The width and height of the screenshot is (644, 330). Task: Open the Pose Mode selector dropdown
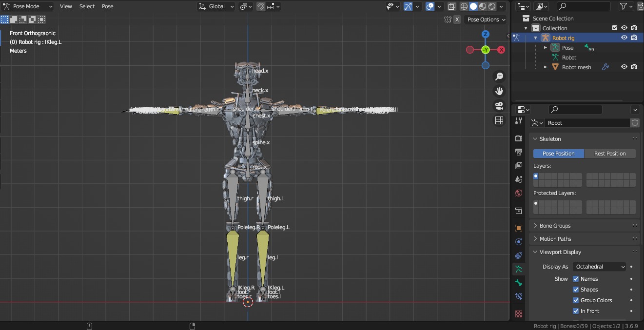tap(27, 6)
